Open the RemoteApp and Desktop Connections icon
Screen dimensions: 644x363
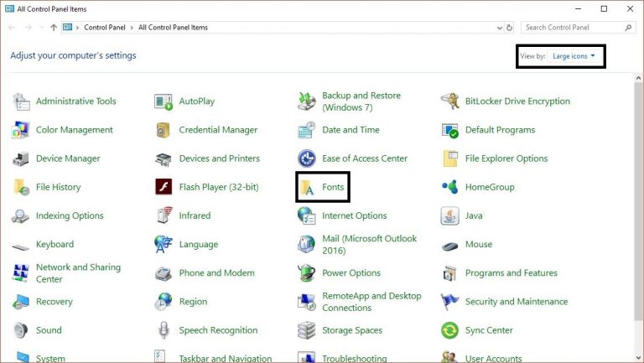point(306,303)
